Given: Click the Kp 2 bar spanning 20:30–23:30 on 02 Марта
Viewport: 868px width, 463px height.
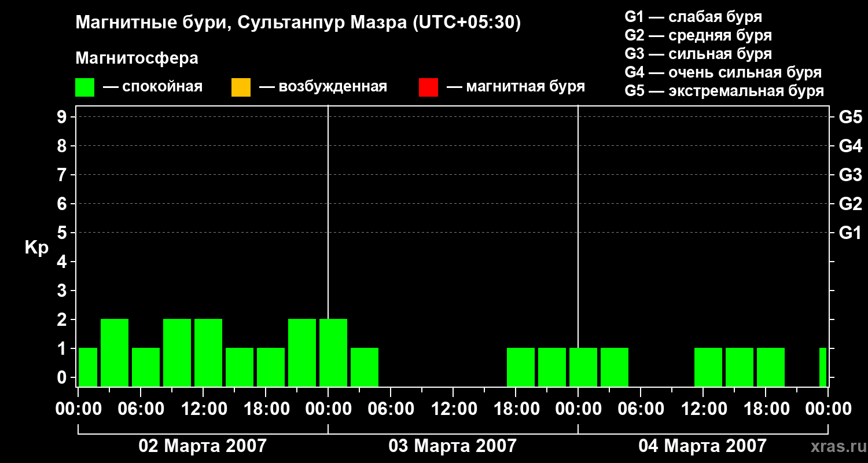Looking at the screenshot, I should (x=302, y=352).
